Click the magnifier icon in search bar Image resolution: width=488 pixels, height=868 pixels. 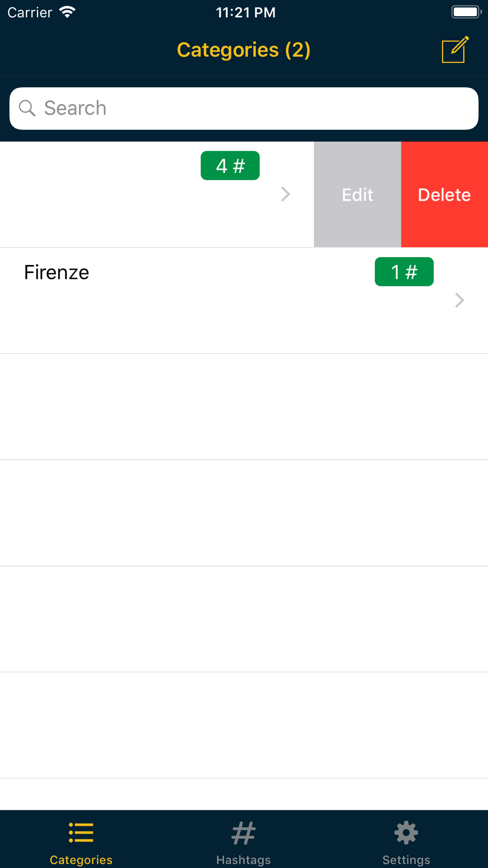pos(27,108)
